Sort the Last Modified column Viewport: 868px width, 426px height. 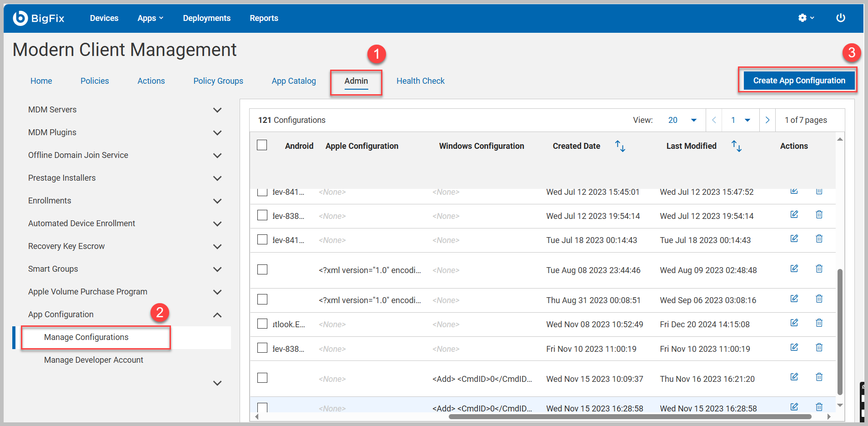pyautogui.click(x=737, y=146)
